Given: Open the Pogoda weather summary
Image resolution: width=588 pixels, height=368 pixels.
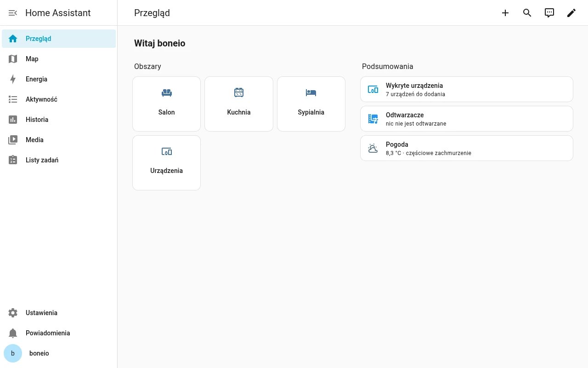Looking at the screenshot, I should tap(467, 148).
